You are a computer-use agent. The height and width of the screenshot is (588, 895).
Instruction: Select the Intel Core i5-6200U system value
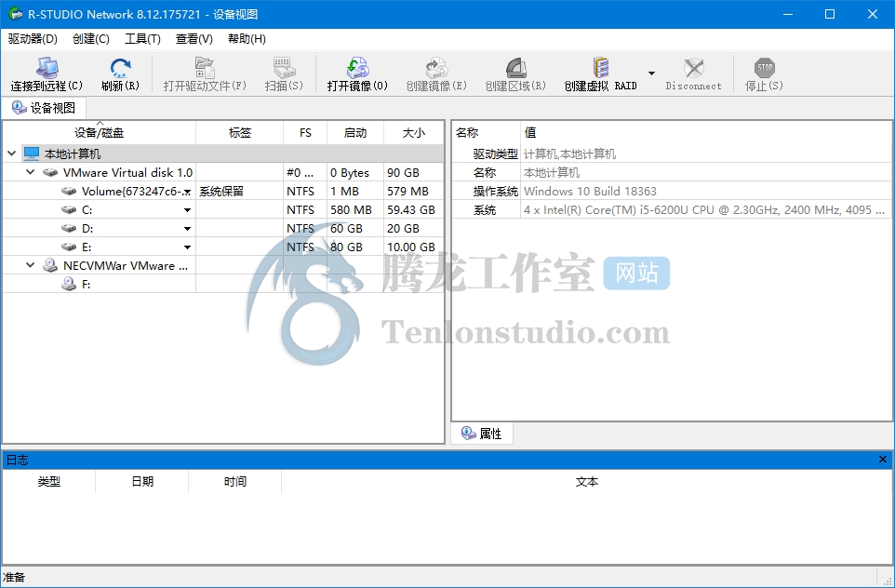pyautogui.click(x=703, y=210)
